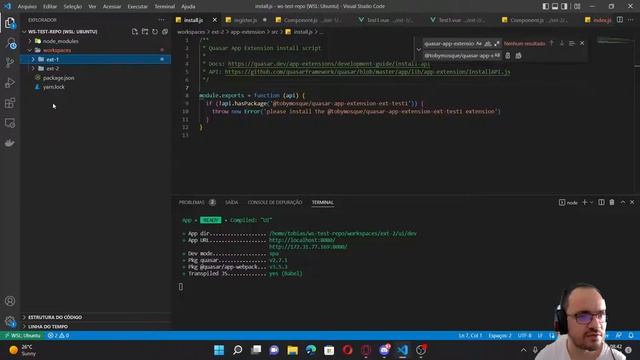Switch to the register.js tab
The width and height of the screenshot is (640, 360).
click(245, 20)
